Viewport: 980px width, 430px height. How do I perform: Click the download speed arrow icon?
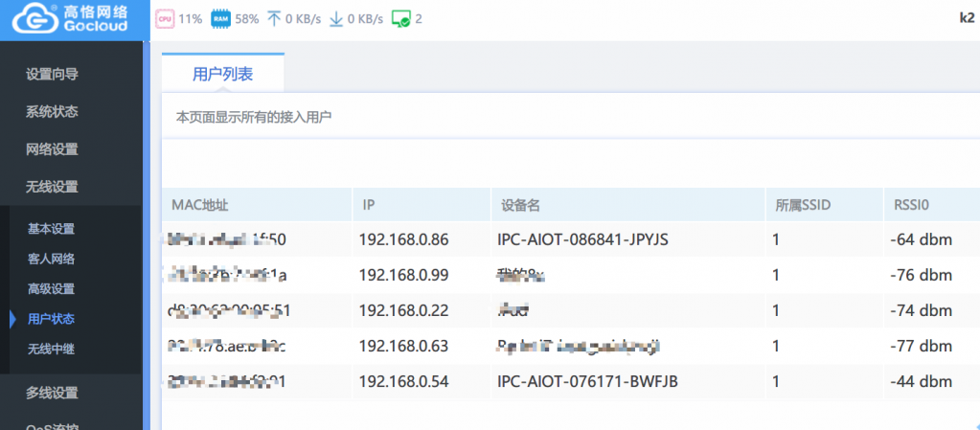335,18
